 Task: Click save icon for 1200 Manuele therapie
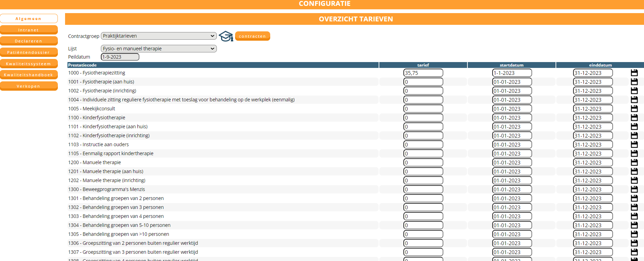click(x=634, y=162)
